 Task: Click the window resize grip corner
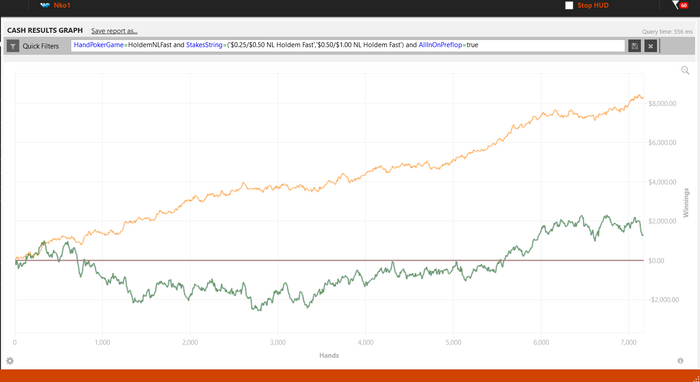(697, 379)
